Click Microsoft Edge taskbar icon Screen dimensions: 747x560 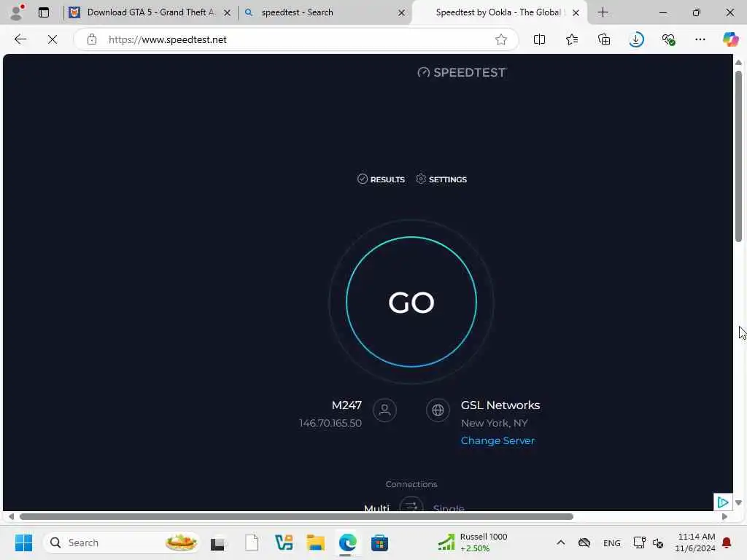click(x=347, y=542)
